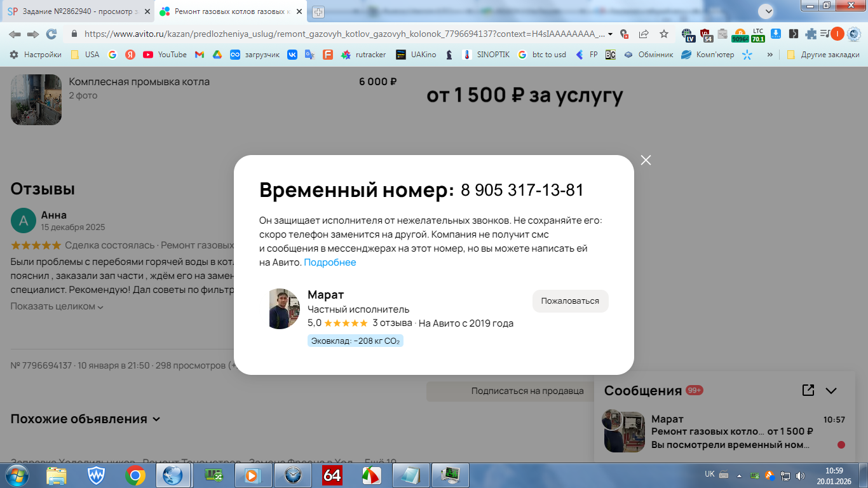Open the rutracker bookmark
868x488 pixels.
(363, 55)
